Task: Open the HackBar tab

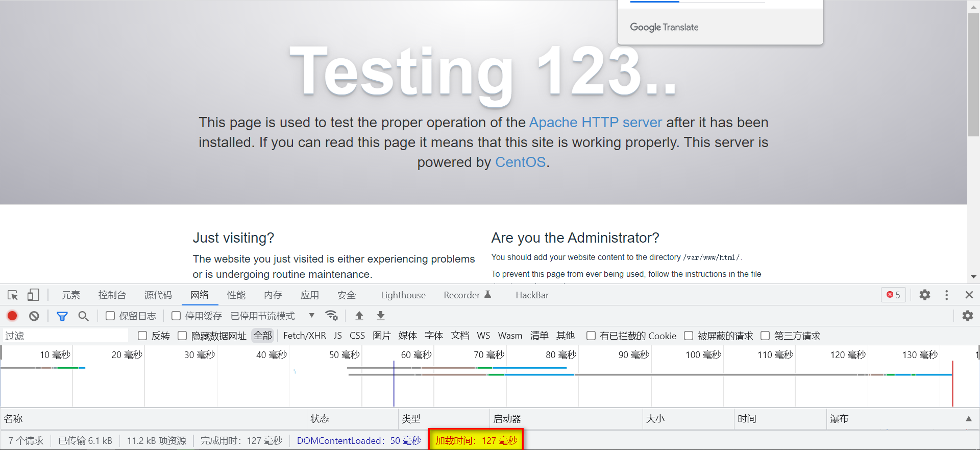Action: (532, 295)
